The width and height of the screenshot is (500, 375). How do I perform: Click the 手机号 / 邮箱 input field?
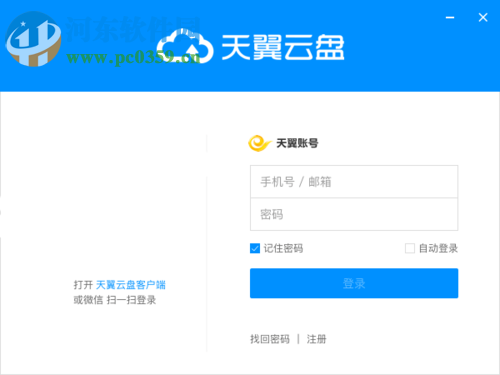354,182
